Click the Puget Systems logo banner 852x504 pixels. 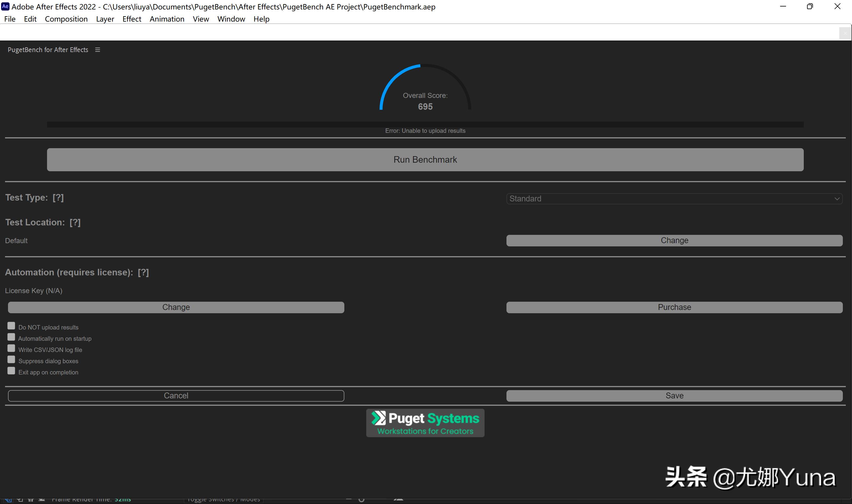(x=425, y=423)
